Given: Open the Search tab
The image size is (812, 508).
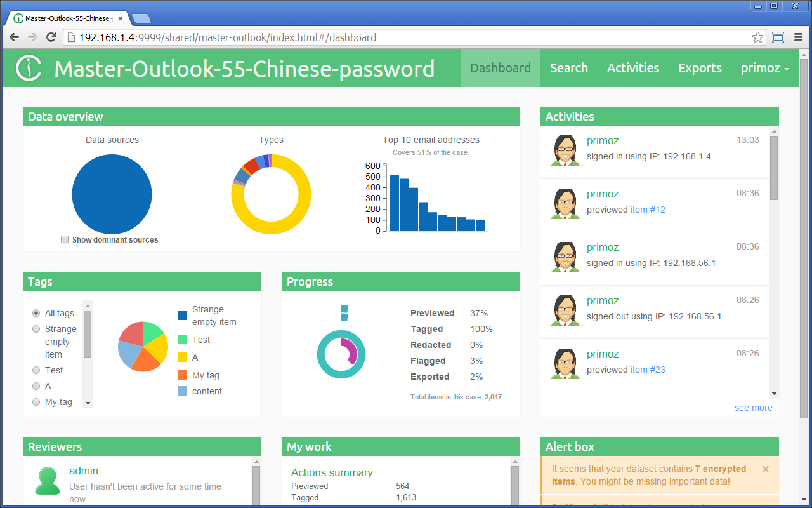Looking at the screenshot, I should (568, 69).
